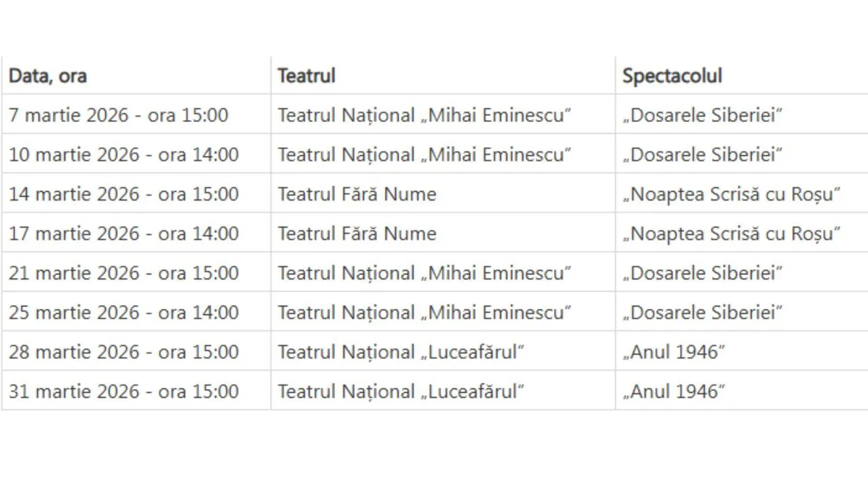868x488 pixels.
Task: Click "Anul 1946" in the 31 martie row
Action: [x=674, y=391]
